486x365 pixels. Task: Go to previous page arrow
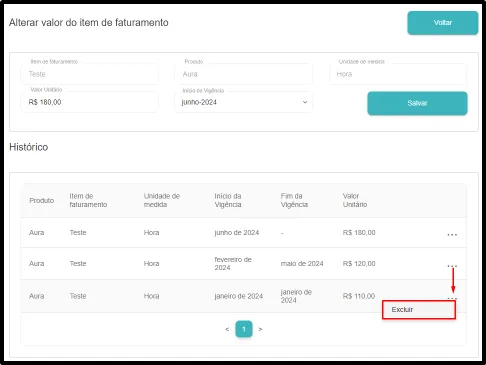coord(227,329)
